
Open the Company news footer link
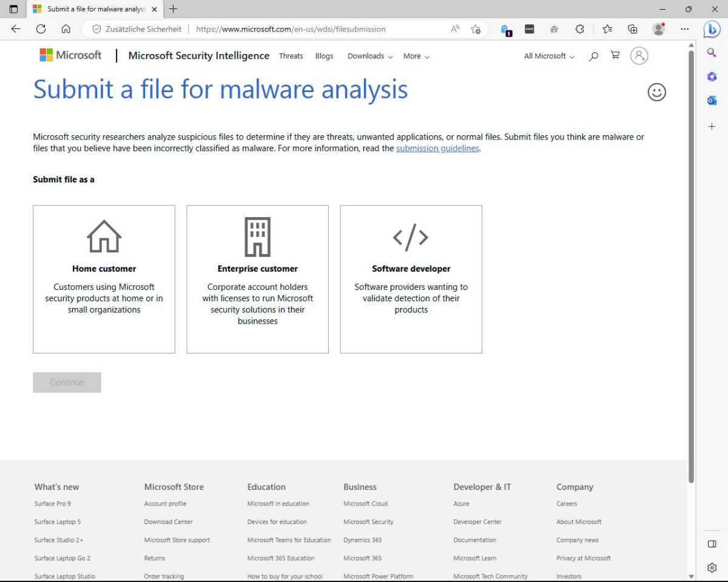(x=578, y=540)
